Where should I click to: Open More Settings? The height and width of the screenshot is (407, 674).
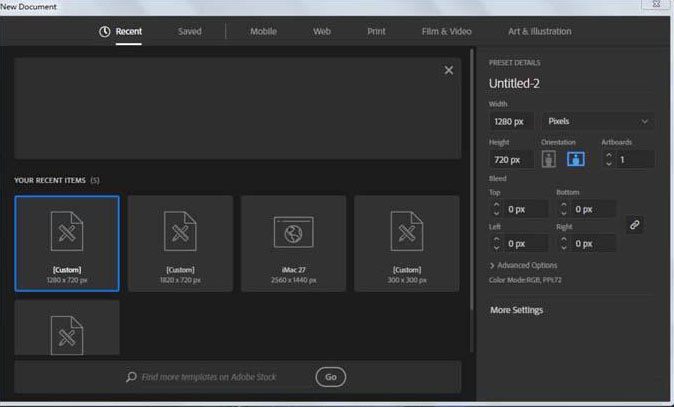click(516, 310)
